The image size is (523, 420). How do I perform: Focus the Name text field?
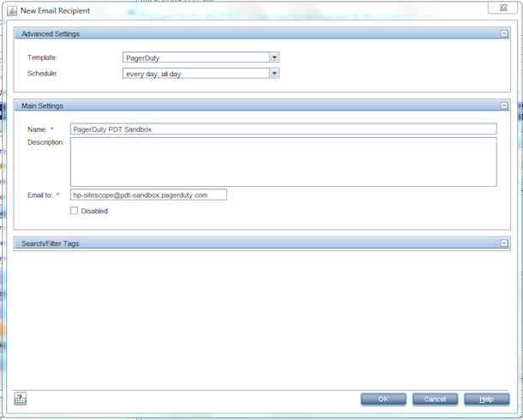point(283,129)
